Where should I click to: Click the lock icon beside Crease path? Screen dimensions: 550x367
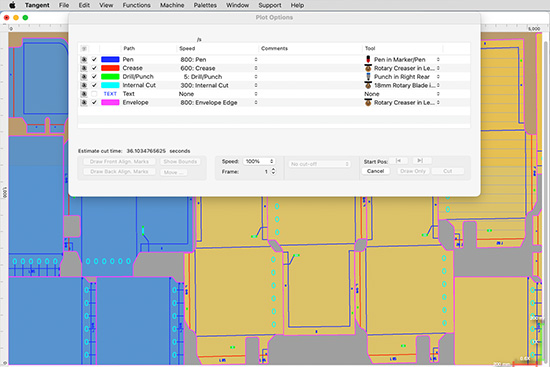coord(83,68)
